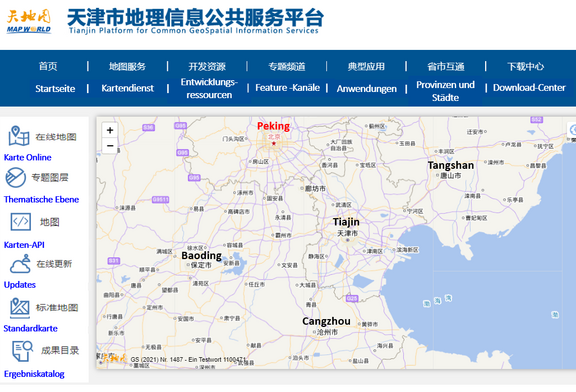Open the Kartendienst menu item
The height and width of the screenshot is (392, 576).
tap(127, 88)
